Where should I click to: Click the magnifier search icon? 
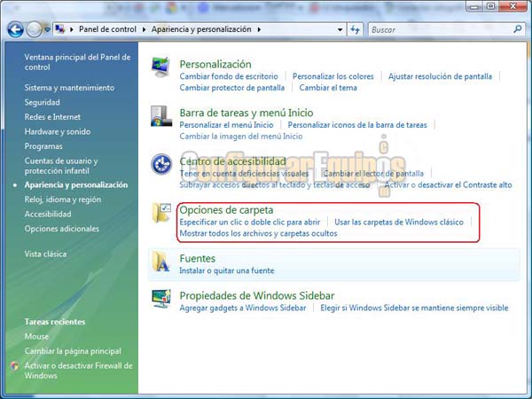(518, 29)
